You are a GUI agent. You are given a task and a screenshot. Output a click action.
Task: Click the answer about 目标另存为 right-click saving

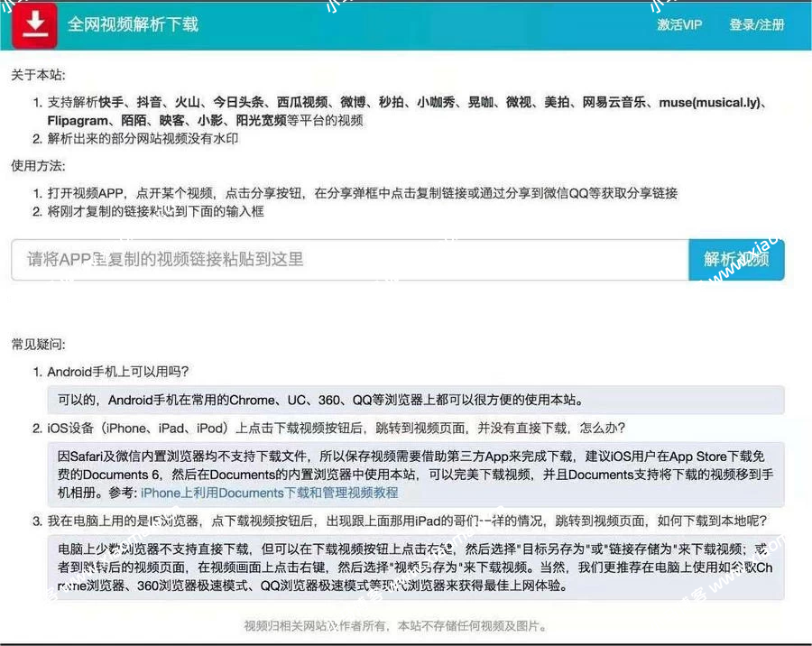(x=415, y=568)
